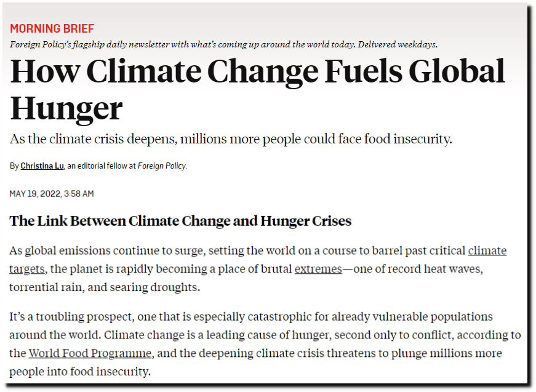This screenshot has width=536, height=392.
Task: Select the subheadline about food insecurity
Action: tap(231, 139)
